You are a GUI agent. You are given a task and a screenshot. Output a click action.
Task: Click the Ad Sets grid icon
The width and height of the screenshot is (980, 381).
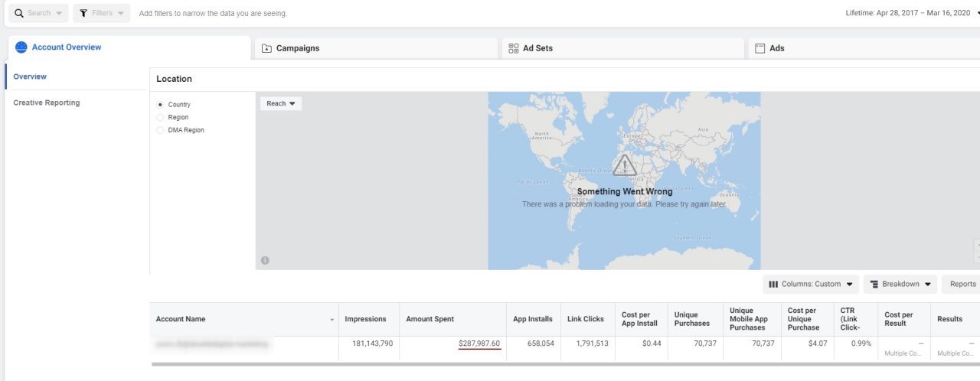pos(514,48)
